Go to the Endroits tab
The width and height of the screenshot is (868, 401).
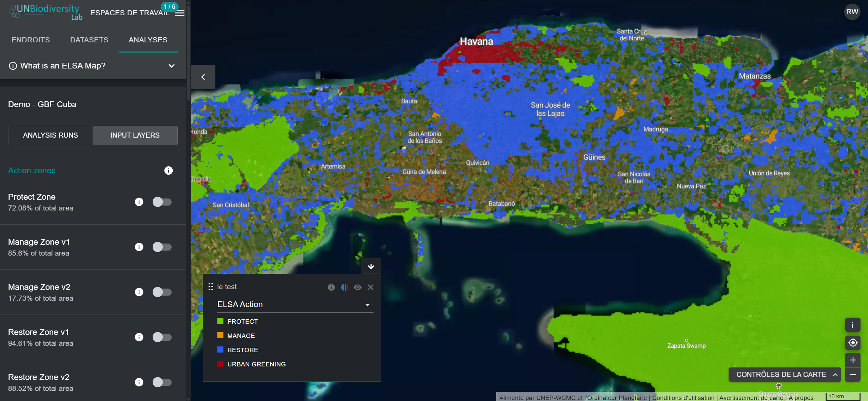click(31, 40)
